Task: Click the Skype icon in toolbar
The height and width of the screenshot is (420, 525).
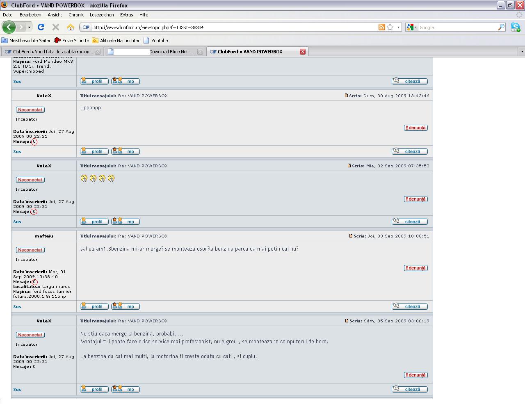Action: click(515, 27)
